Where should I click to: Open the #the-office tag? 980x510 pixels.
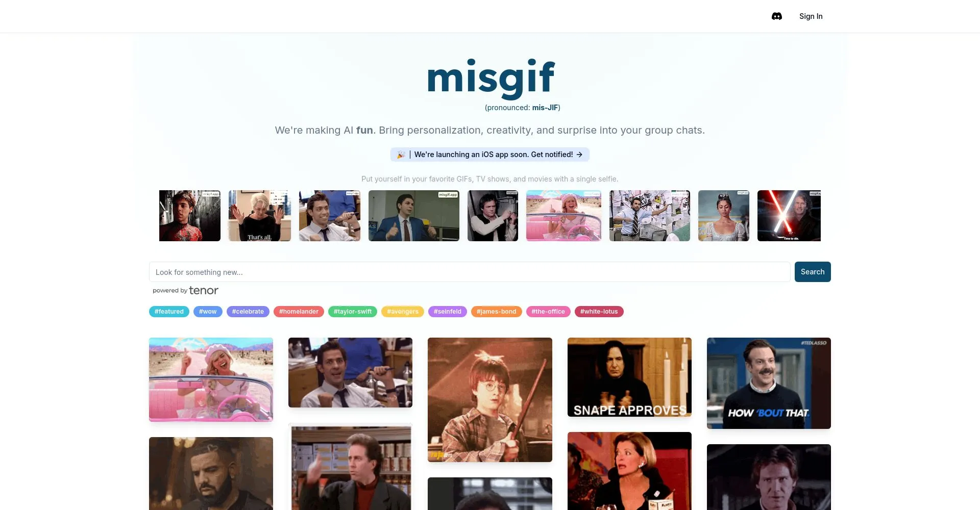point(548,312)
